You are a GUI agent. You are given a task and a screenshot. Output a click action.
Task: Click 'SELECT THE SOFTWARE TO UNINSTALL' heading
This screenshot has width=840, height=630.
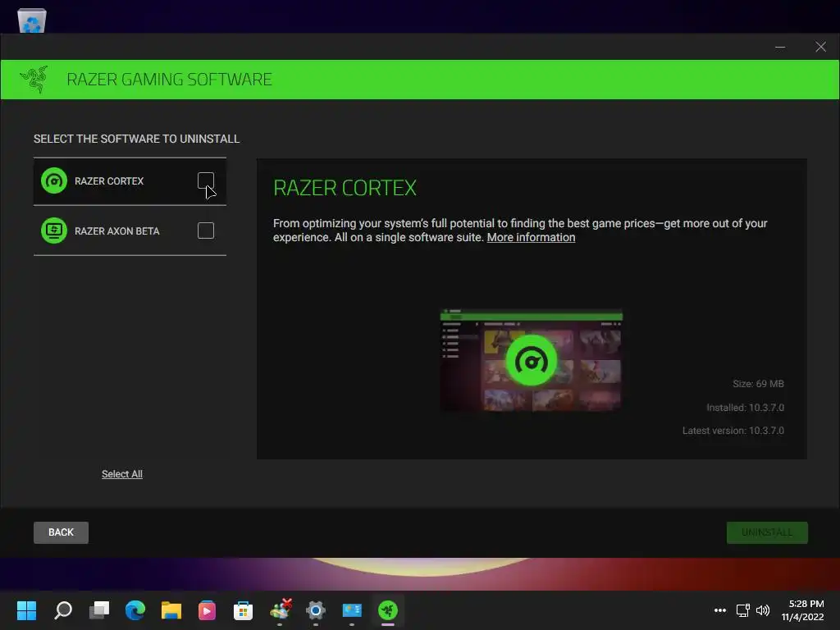tap(137, 139)
